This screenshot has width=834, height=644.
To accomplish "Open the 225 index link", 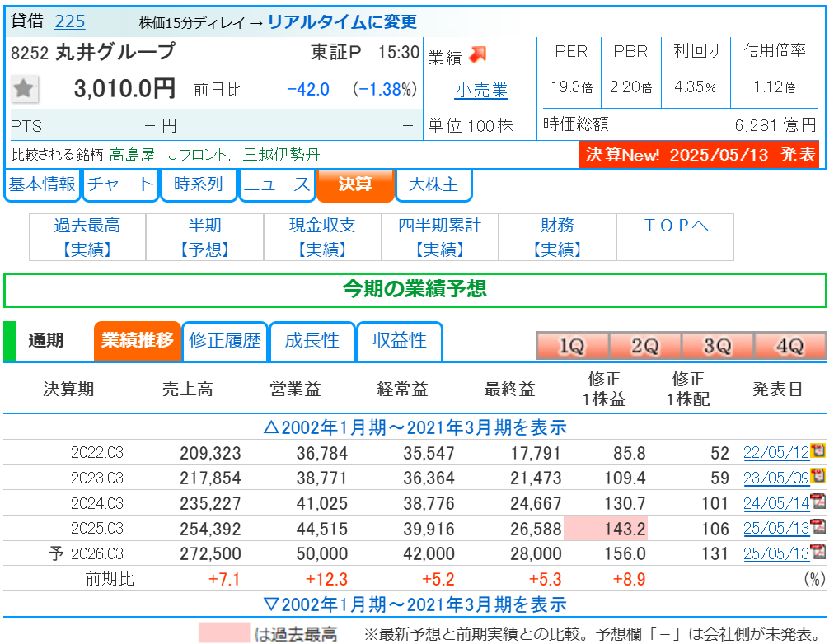I will (x=70, y=21).
